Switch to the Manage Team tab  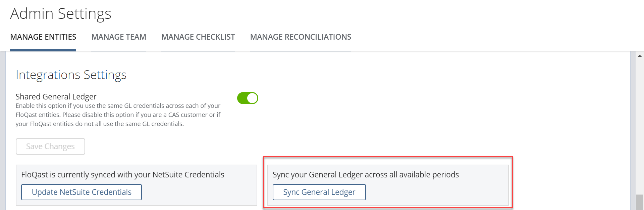coord(119,37)
